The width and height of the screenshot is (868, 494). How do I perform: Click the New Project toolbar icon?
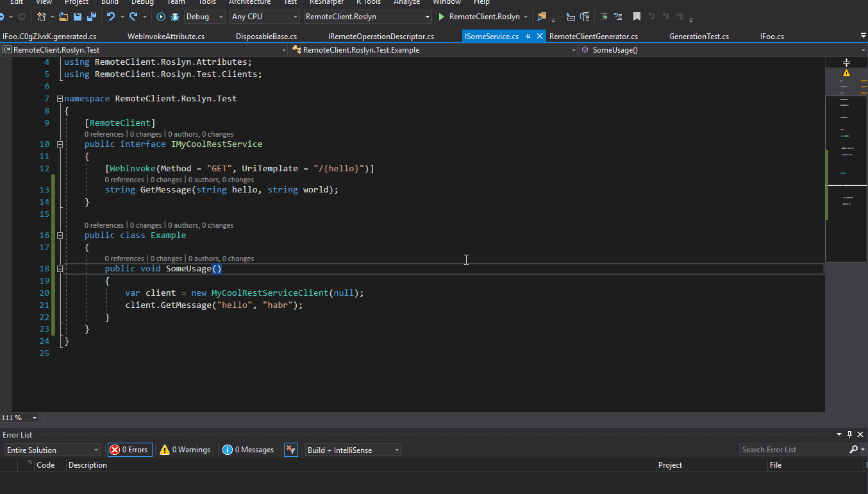42,17
